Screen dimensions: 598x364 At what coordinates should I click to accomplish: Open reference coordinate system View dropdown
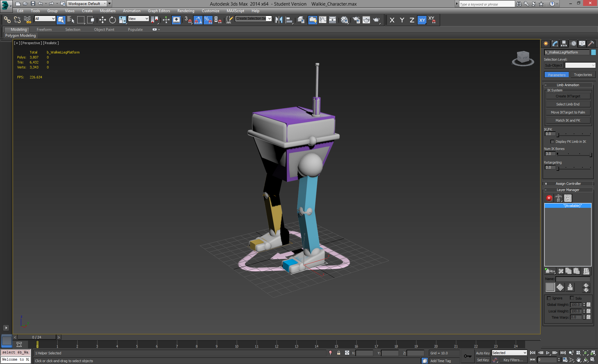coord(138,19)
